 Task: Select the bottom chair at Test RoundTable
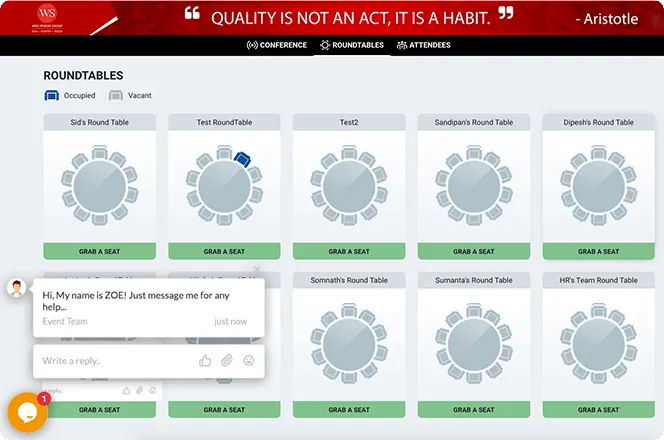pyautogui.click(x=224, y=219)
